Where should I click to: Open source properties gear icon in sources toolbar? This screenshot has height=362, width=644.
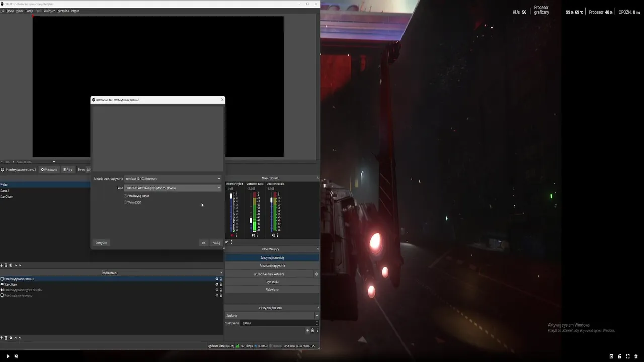tap(11, 338)
